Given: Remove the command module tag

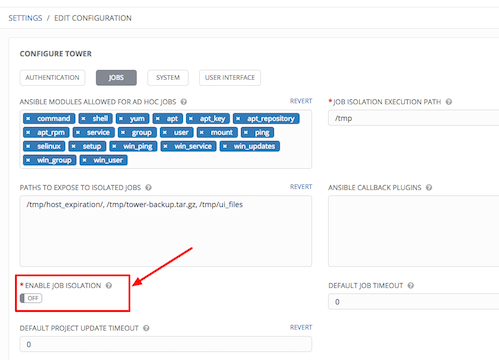Looking at the screenshot, I should pyautogui.click(x=28, y=119).
